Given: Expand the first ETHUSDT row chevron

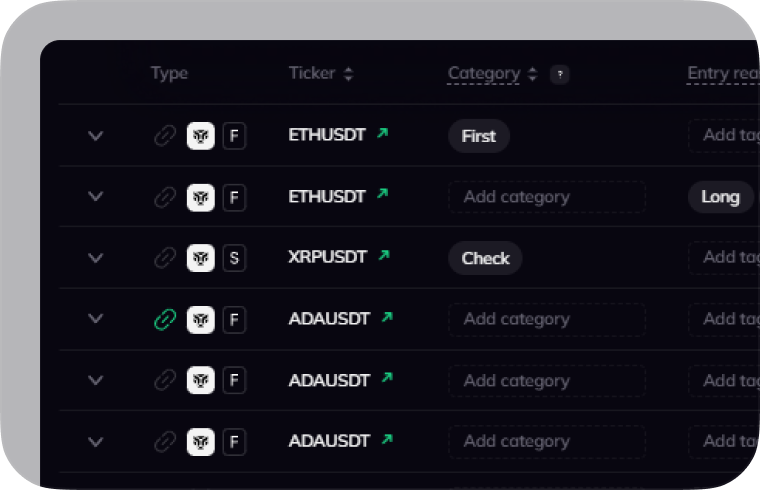Looking at the screenshot, I should (x=96, y=136).
